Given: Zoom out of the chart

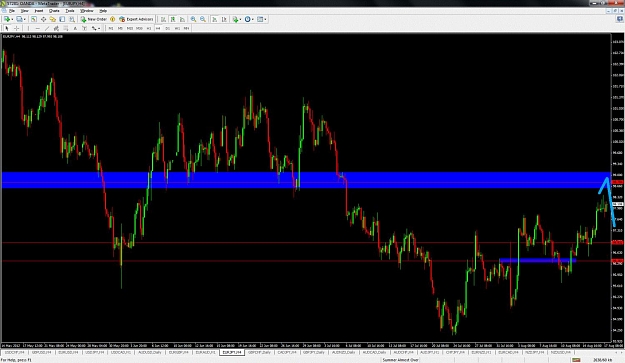Looking at the screenshot, I should click(203, 19).
